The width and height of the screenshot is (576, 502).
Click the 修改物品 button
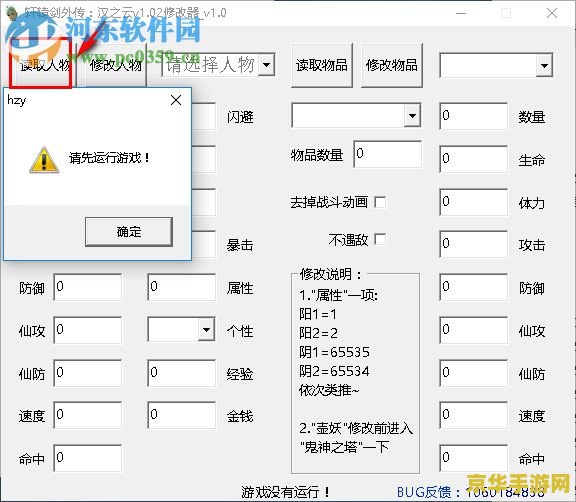coord(392,65)
